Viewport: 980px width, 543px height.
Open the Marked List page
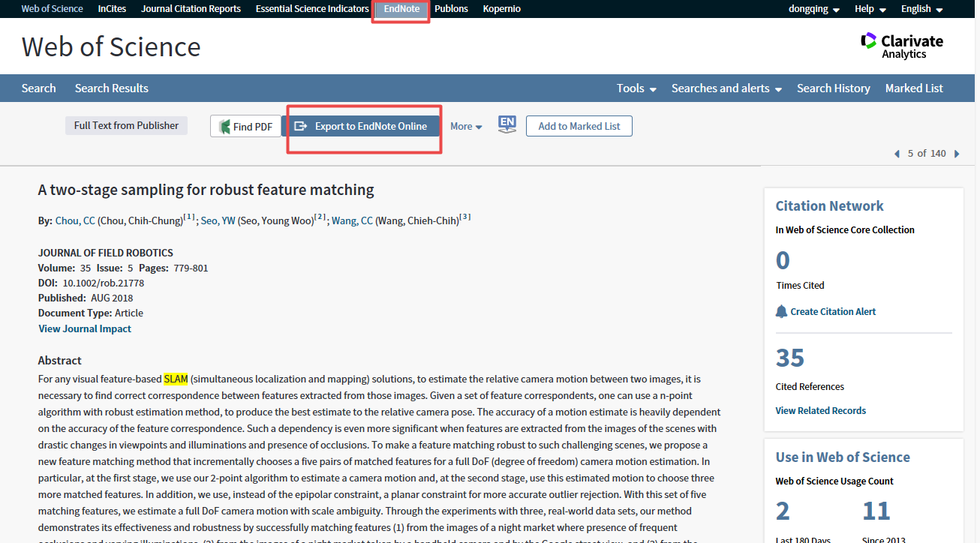coord(914,88)
